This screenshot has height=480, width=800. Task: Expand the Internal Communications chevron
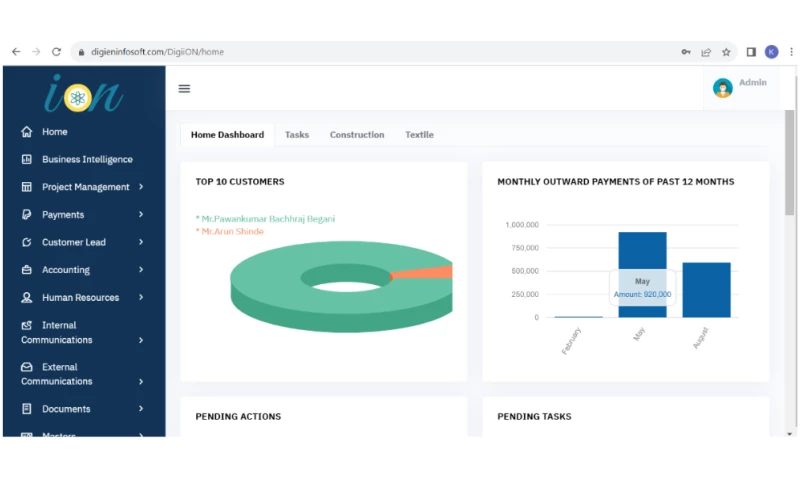141,340
